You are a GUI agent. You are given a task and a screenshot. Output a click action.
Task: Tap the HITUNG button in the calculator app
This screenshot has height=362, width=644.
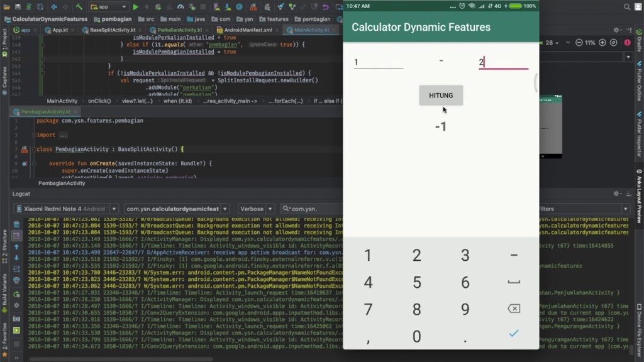pos(441,96)
